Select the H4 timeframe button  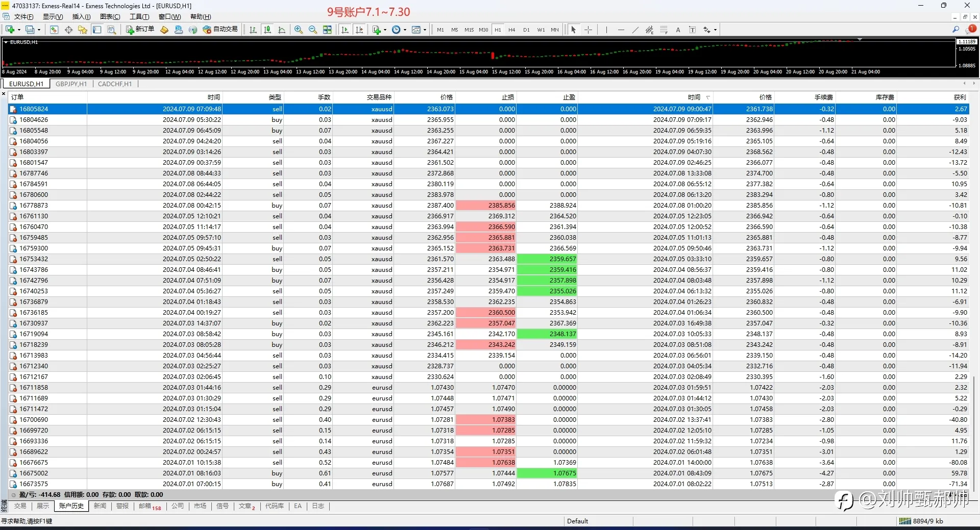tap(512, 30)
